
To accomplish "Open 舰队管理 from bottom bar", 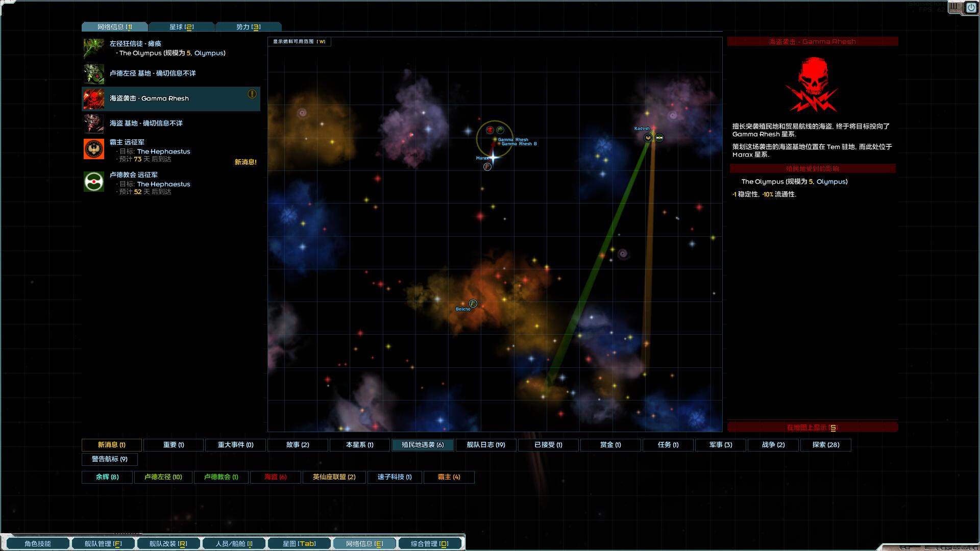I will tap(103, 544).
